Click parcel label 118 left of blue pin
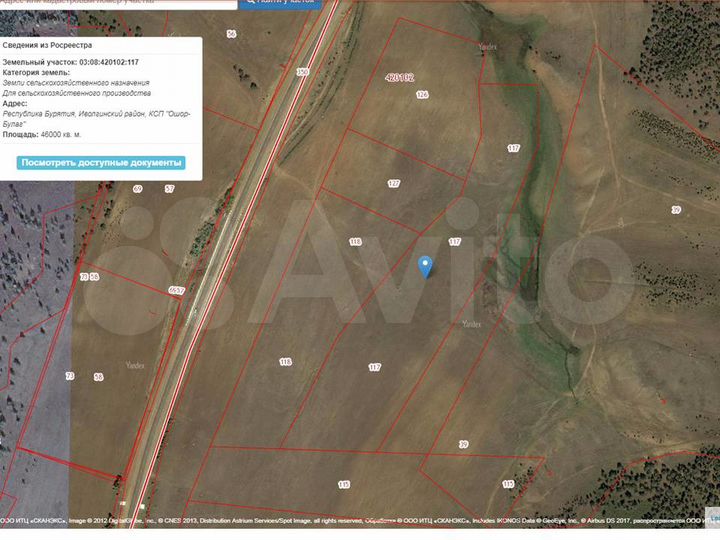This screenshot has height=540, width=720. [x=355, y=242]
